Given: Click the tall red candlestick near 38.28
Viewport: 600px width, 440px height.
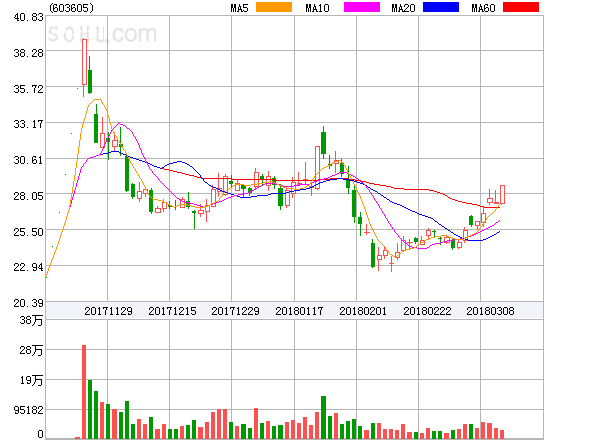Looking at the screenshot, I should pos(84,62).
